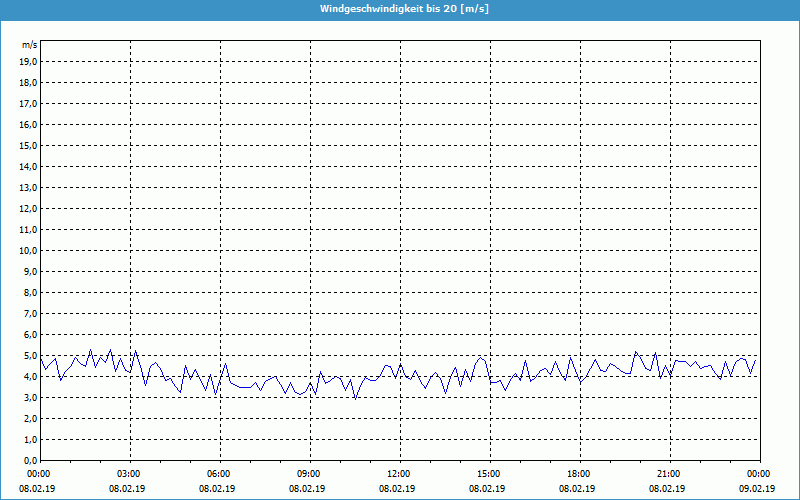Select the 7,0 value on the y-axis
800x500 pixels.
pyautogui.click(x=31, y=313)
